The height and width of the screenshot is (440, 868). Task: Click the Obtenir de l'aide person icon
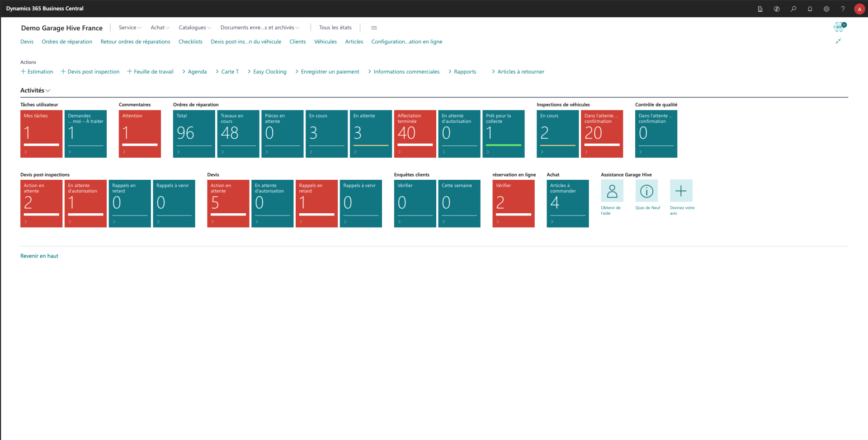pos(612,191)
